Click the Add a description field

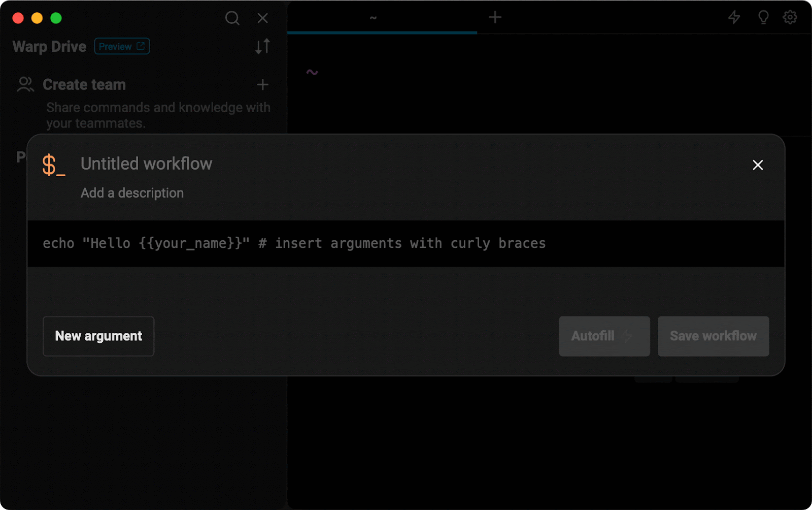coord(132,193)
